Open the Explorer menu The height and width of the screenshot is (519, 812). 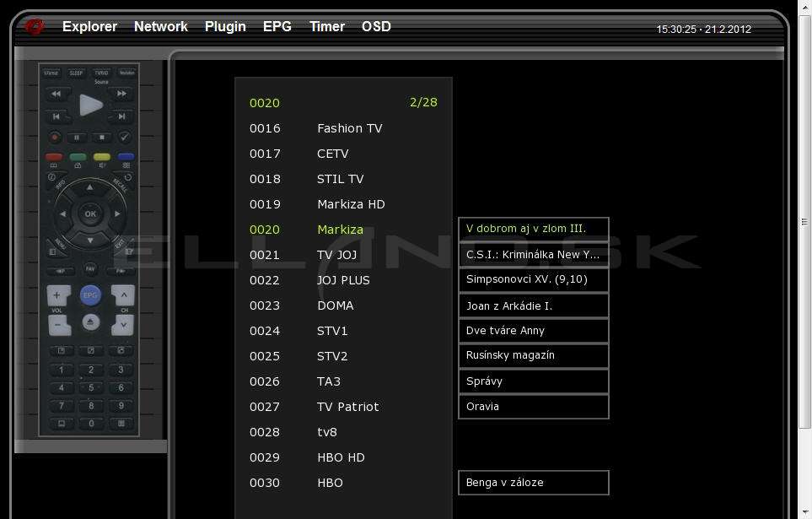pyautogui.click(x=89, y=26)
